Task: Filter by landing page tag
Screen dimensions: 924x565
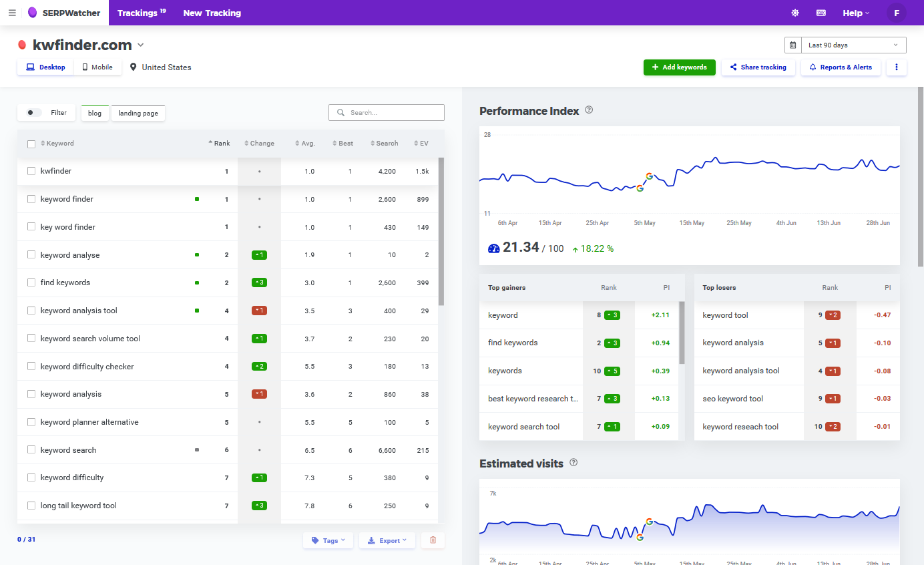Action: [x=138, y=113]
